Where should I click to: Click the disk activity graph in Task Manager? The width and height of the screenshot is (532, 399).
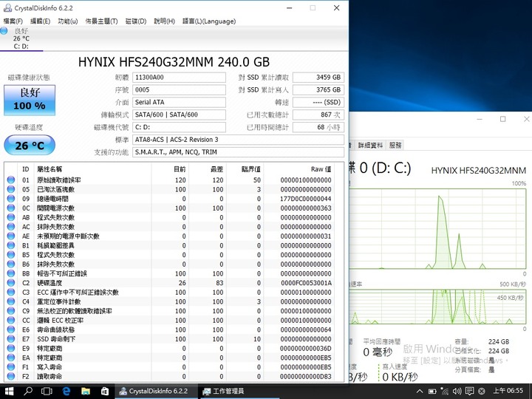tap(437, 228)
